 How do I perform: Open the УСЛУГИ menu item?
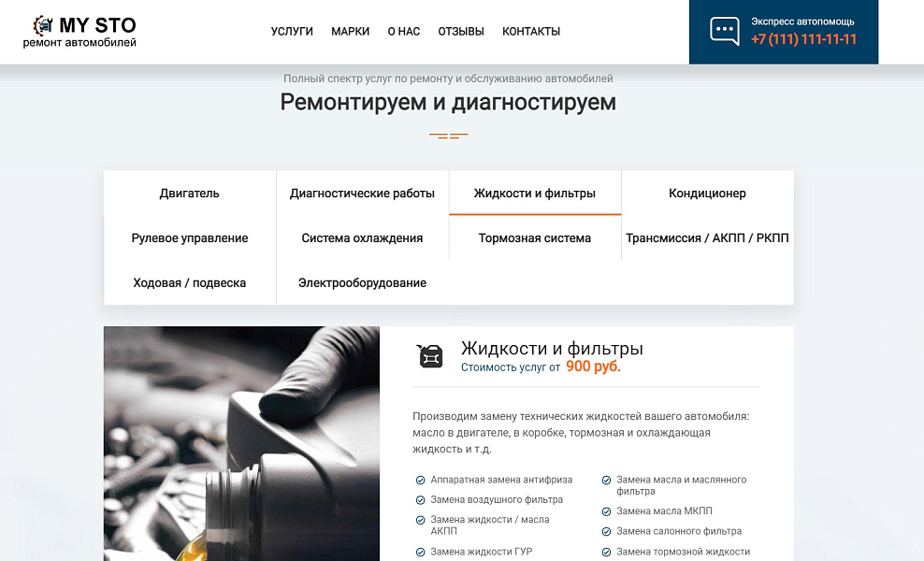click(x=291, y=31)
